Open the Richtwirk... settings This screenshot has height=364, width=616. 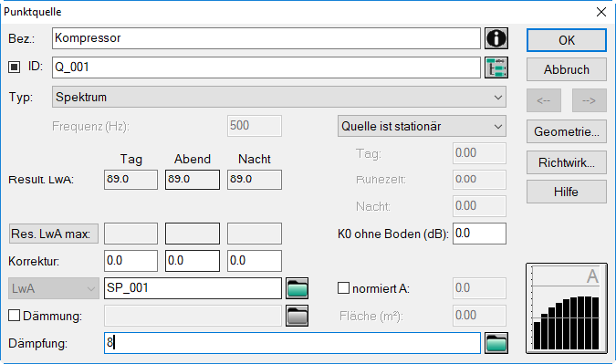point(567,162)
